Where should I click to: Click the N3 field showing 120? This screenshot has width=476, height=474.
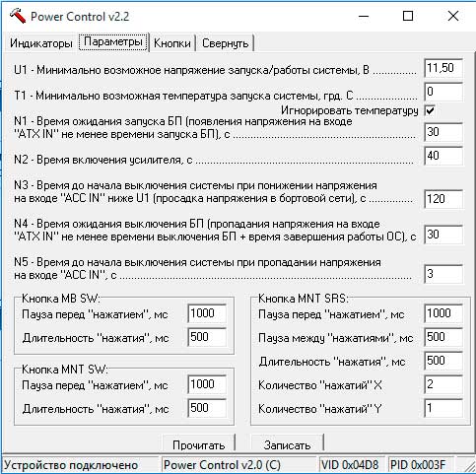(x=443, y=199)
